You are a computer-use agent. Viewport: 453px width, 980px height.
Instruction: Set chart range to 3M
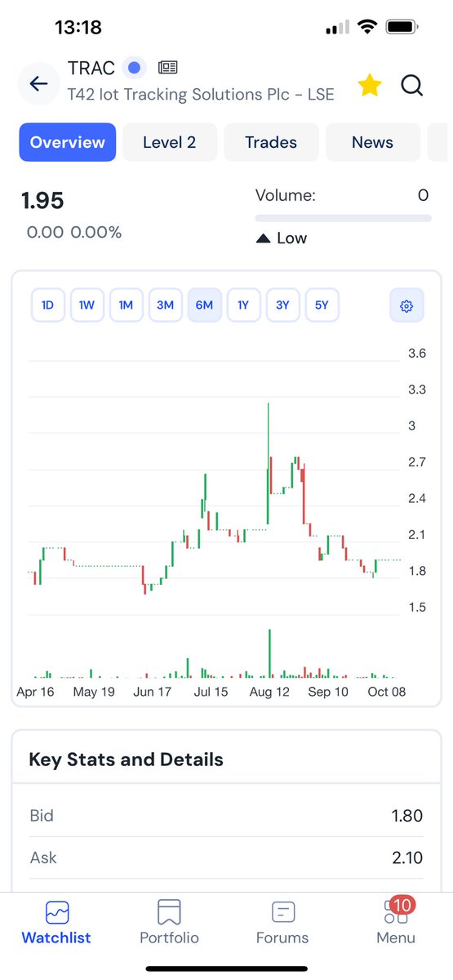(165, 305)
